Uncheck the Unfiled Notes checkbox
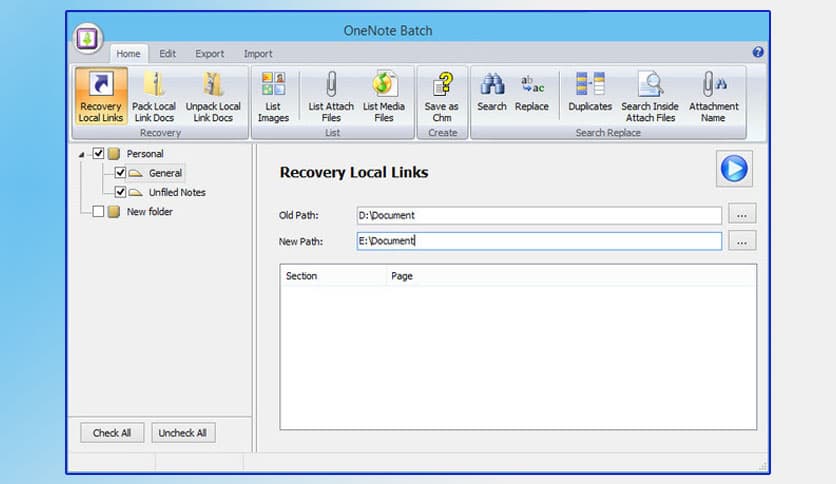This screenshot has height=484, width=836. (x=120, y=192)
